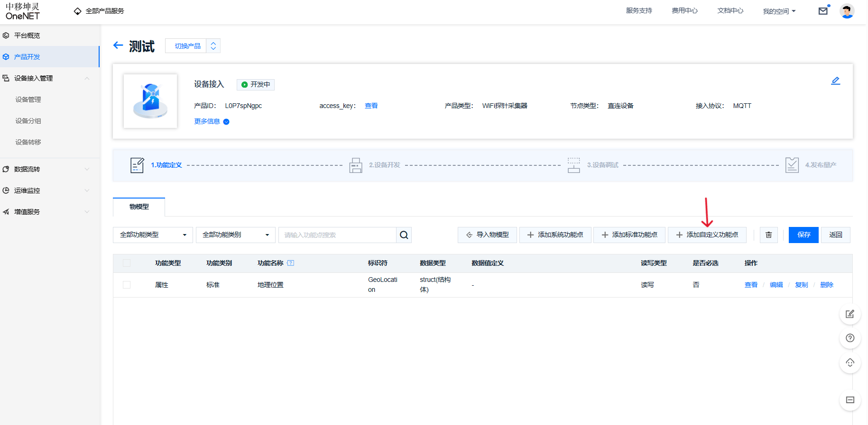Click the GeoLocation identifier cell
The image size is (868, 425).
tap(383, 285)
